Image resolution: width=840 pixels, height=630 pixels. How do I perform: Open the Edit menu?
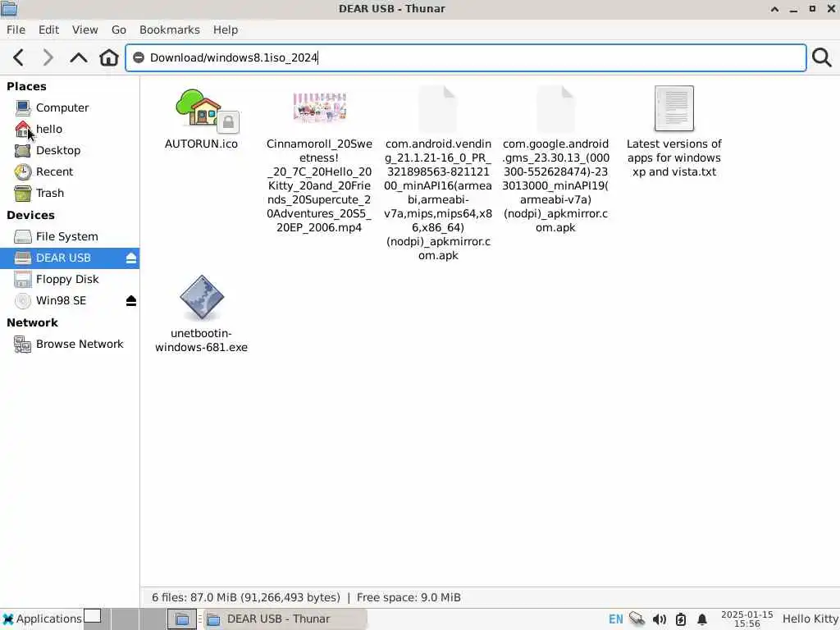click(48, 30)
